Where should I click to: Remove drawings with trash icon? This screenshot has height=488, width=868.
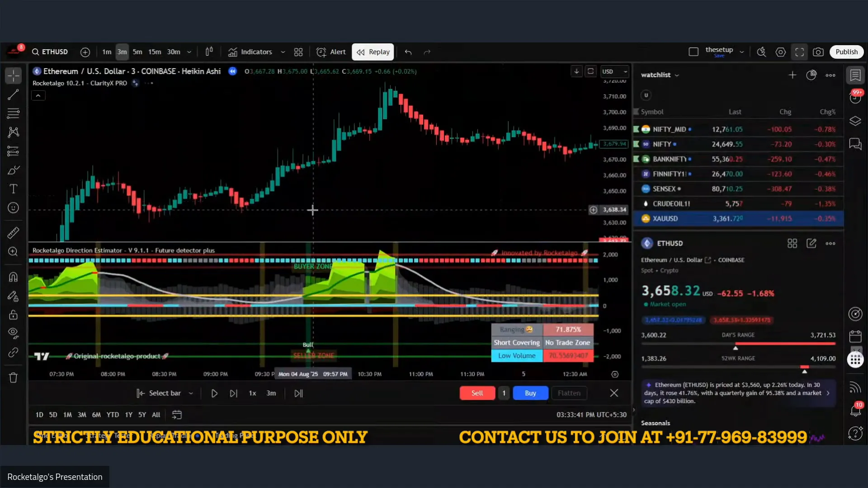click(x=14, y=378)
